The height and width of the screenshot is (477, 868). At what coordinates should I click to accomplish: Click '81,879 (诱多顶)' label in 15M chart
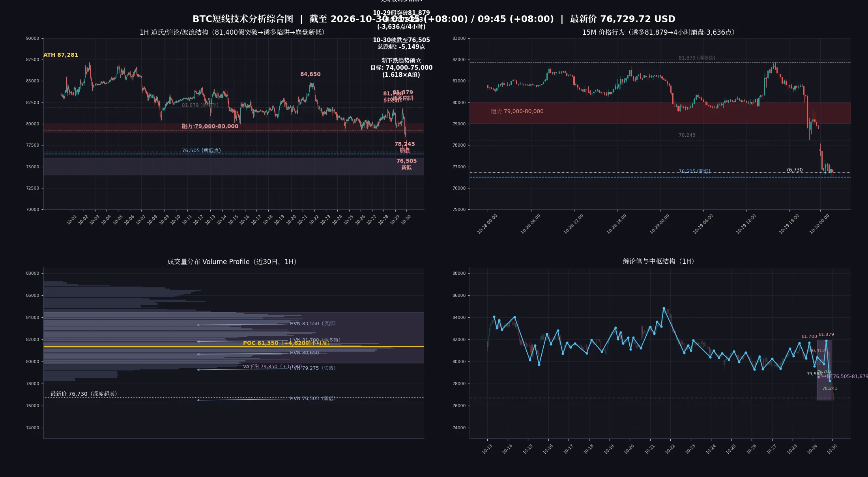tap(697, 58)
